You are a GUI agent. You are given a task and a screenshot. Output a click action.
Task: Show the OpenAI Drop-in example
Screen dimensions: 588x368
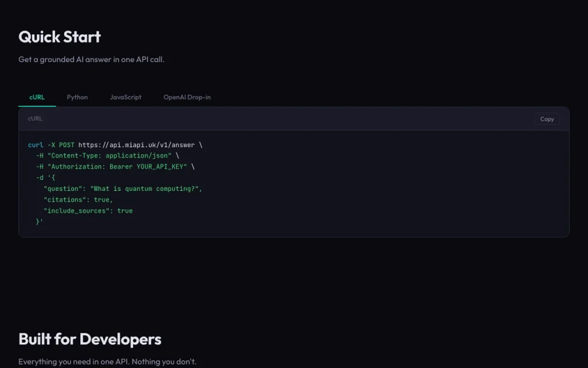click(187, 97)
